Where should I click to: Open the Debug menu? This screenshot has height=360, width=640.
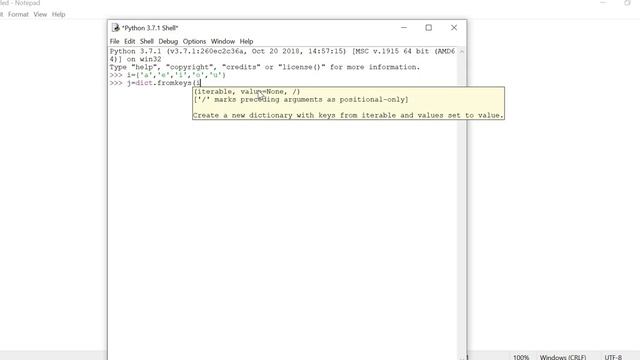tap(168, 41)
